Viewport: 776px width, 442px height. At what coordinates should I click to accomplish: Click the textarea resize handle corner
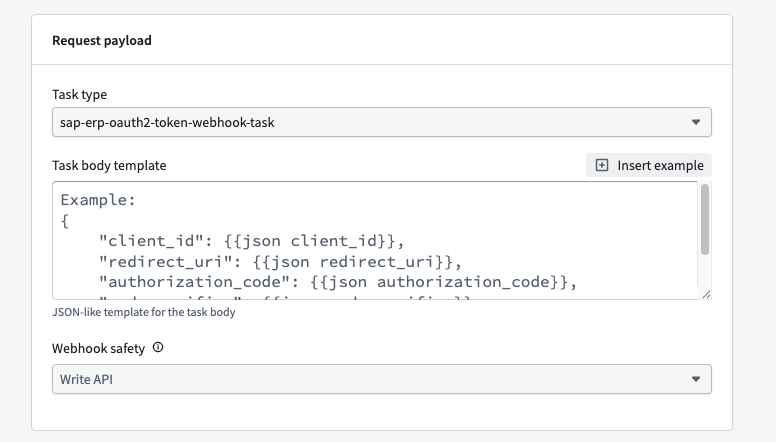[706, 295]
